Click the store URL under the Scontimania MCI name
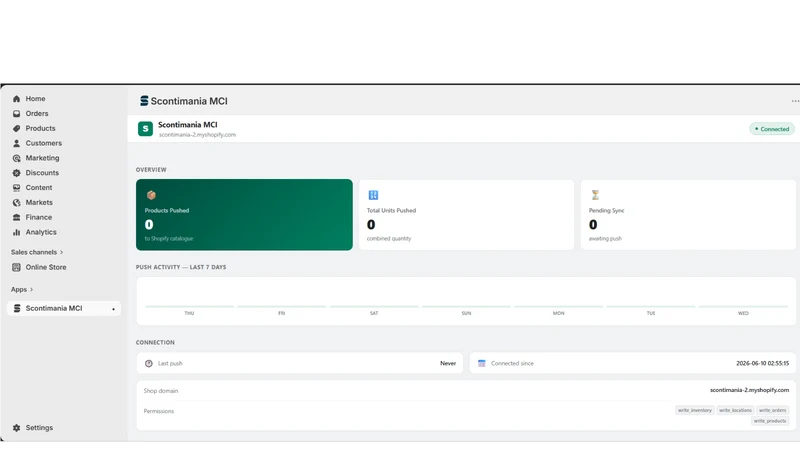Screen dimensions: 800x450 point(197,135)
